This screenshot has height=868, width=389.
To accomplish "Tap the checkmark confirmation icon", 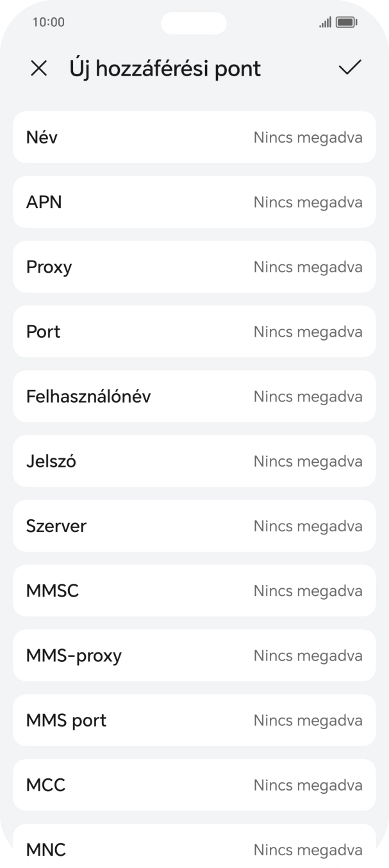I will pyautogui.click(x=349, y=68).
